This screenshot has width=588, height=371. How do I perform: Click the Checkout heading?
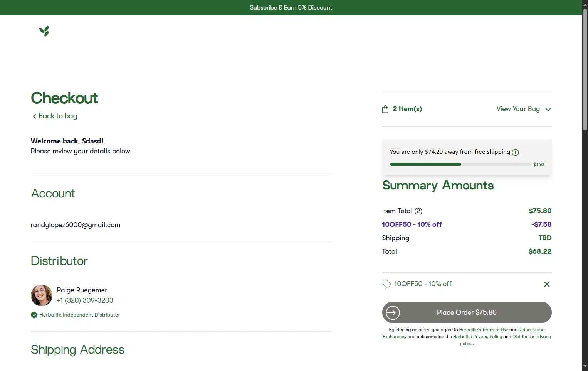click(x=64, y=98)
